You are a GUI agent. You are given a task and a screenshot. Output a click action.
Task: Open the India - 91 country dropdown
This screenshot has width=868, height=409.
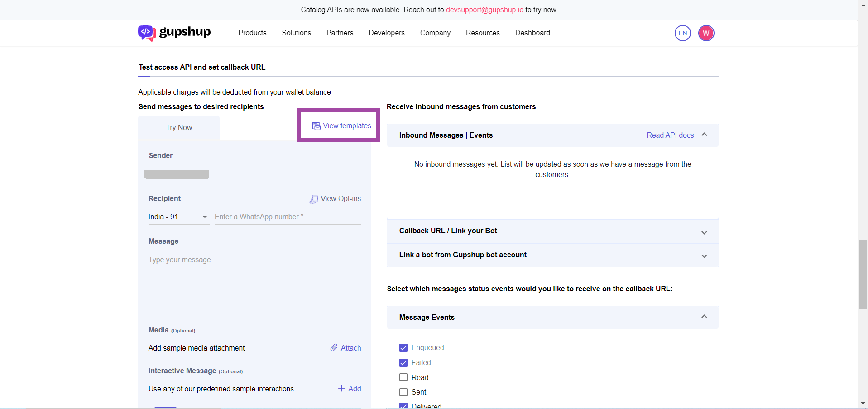(178, 217)
